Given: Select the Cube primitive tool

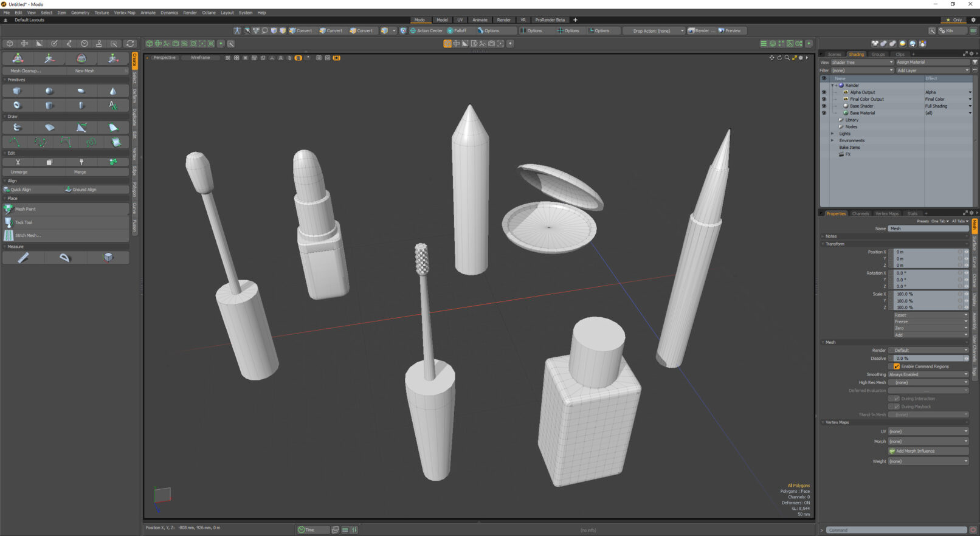Looking at the screenshot, I should click(17, 91).
